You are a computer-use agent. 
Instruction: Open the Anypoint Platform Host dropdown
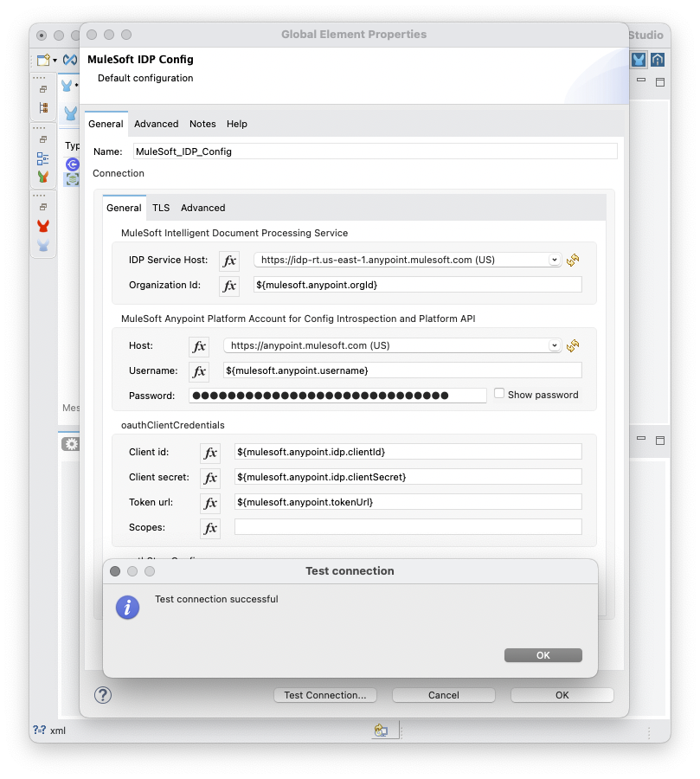(554, 345)
